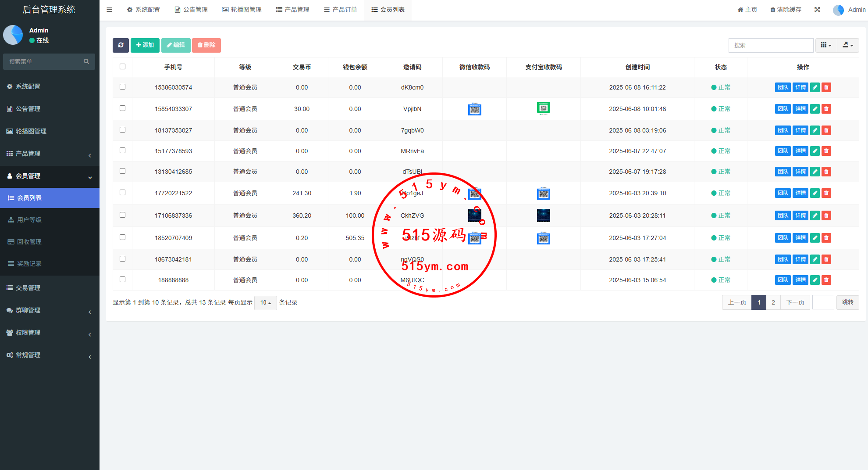Click red delete icon for 17106837336 row

[826, 215]
